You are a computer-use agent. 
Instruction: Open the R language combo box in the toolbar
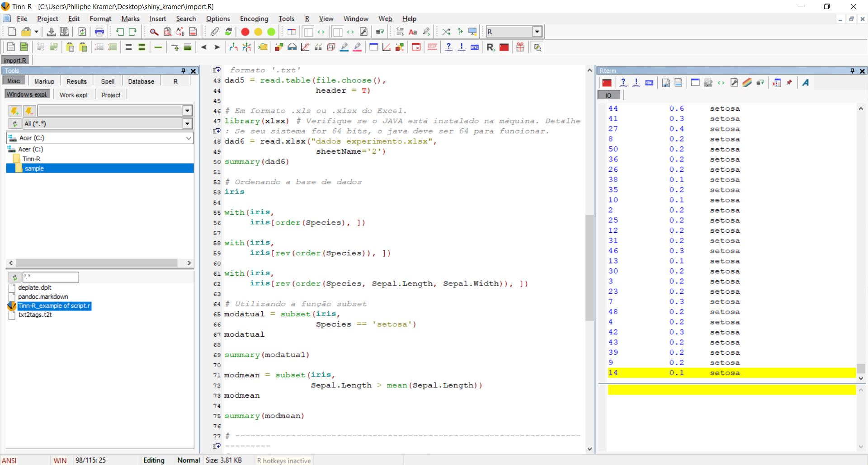(x=537, y=32)
